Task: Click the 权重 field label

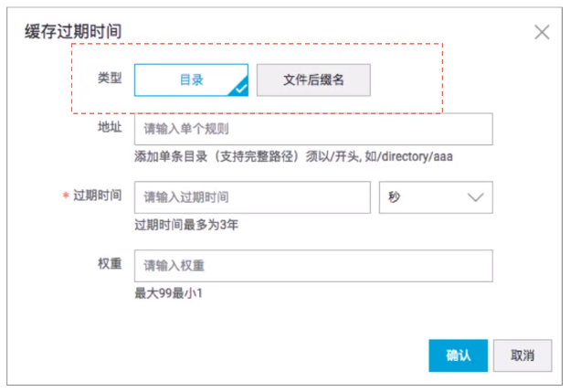Action: click(x=109, y=265)
